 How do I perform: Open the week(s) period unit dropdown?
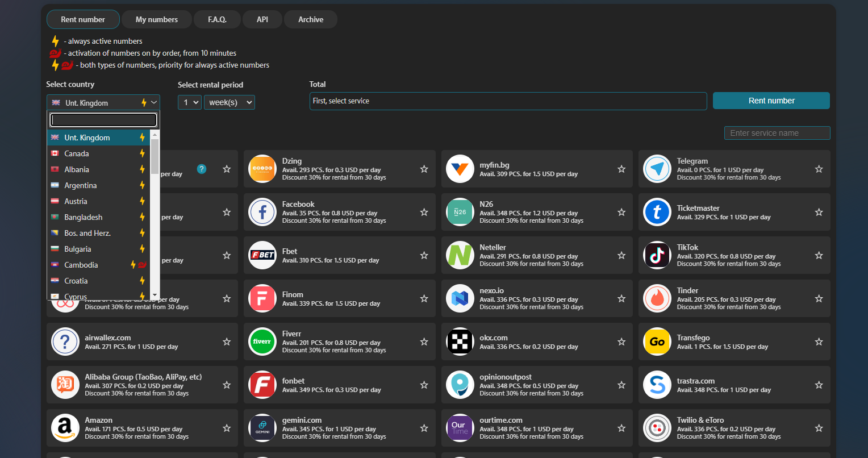point(229,102)
